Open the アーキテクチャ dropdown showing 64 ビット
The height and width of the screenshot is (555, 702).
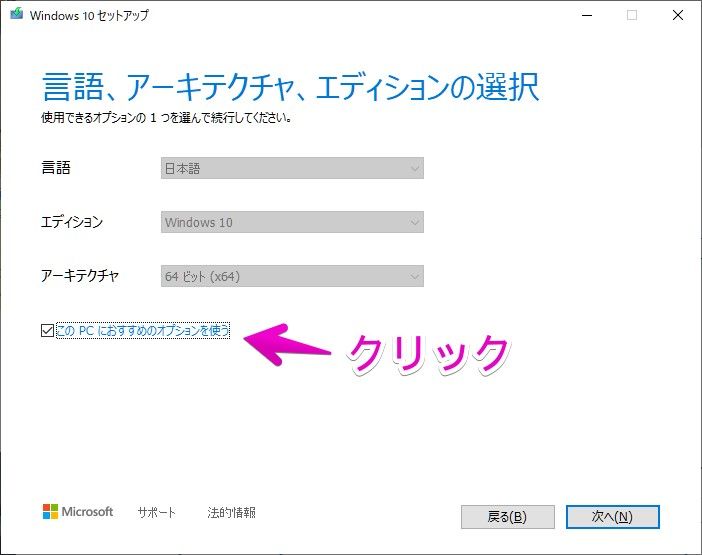(x=292, y=276)
